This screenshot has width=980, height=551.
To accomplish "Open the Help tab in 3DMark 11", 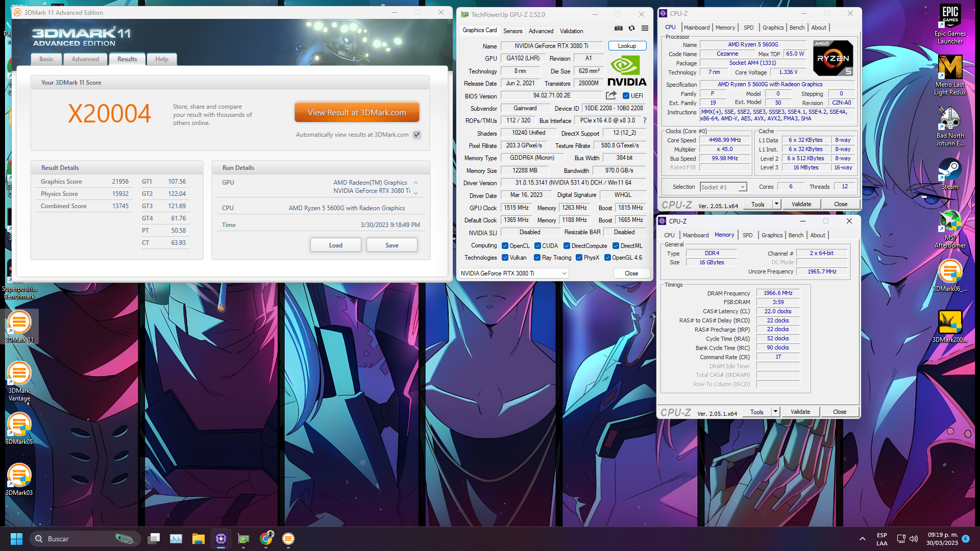I will pyautogui.click(x=162, y=59).
